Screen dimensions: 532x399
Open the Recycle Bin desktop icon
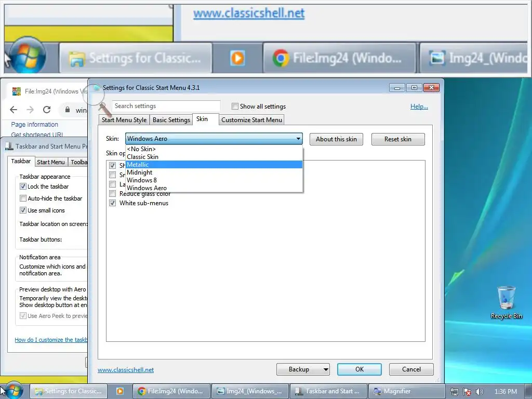pos(506,302)
